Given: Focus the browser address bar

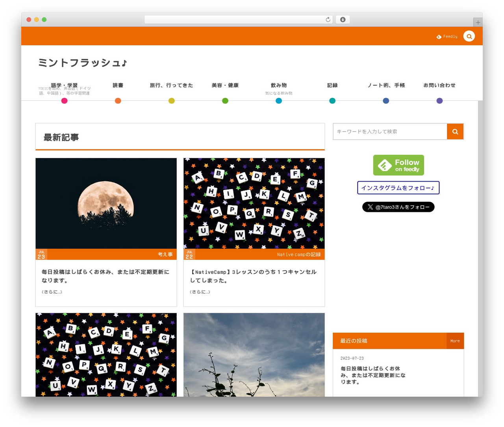Looking at the screenshot, I should point(239,20).
